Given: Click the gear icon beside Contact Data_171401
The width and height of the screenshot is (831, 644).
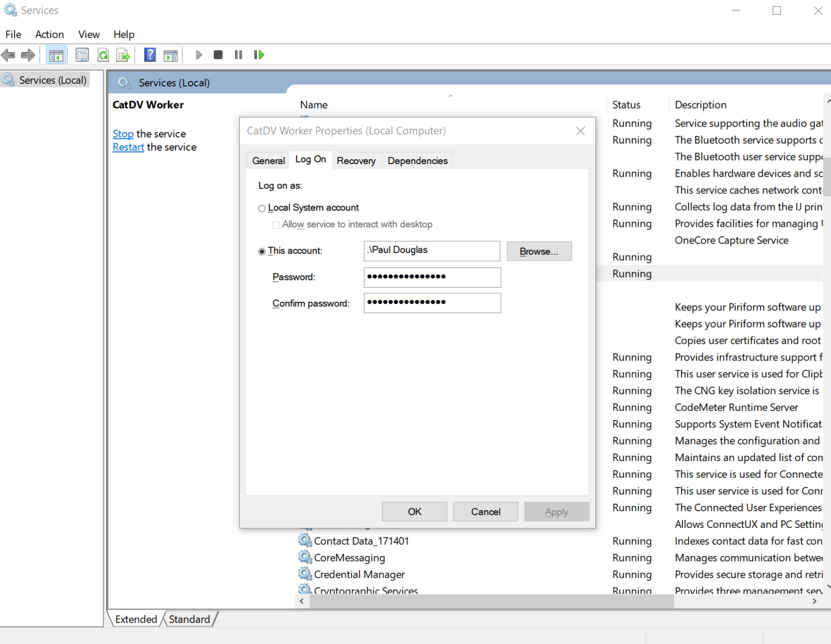Looking at the screenshot, I should click(305, 541).
